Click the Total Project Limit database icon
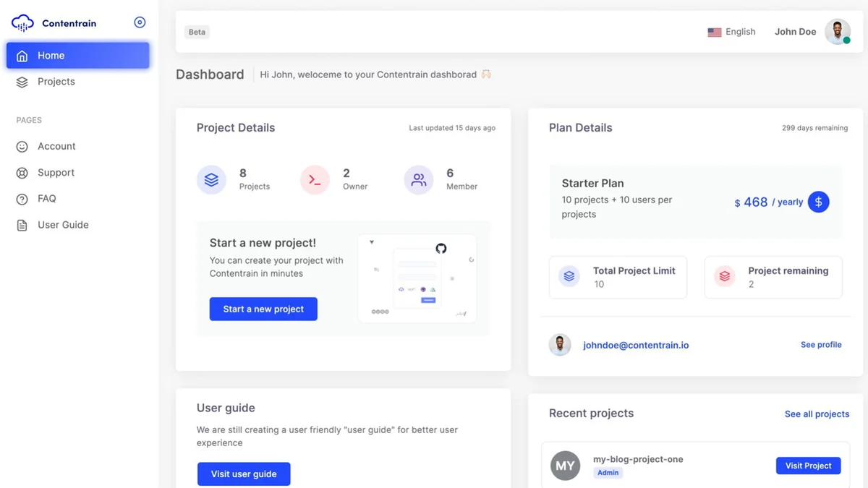The image size is (868, 488). 568,276
